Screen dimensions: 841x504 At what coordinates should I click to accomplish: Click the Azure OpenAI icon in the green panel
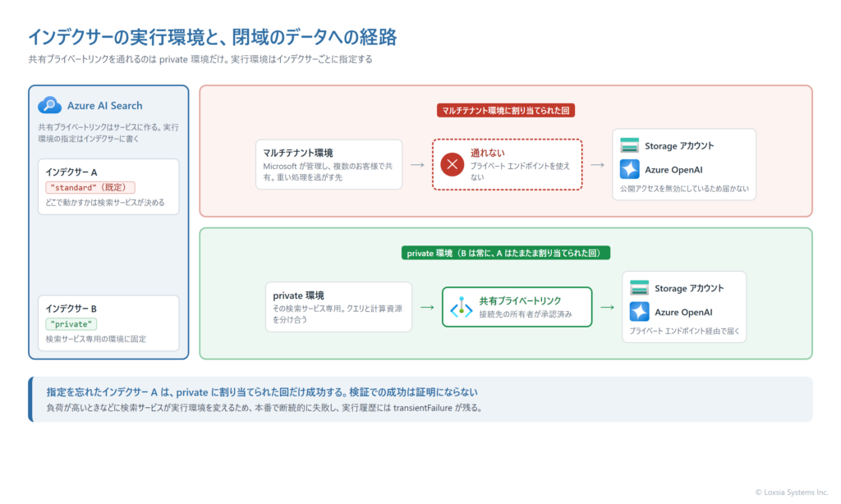[639, 312]
